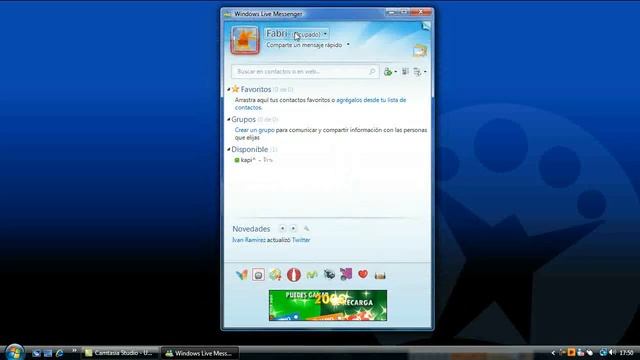Click the taskbar clock 17:50
The height and width of the screenshot is (360, 640).
point(626,353)
